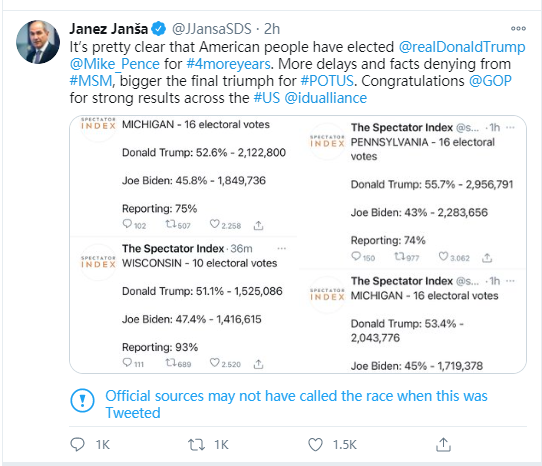Click the exclamation warning circle icon
Viewport: 542px width, 466px height.
pyautogui.click(x=82, y=400)
